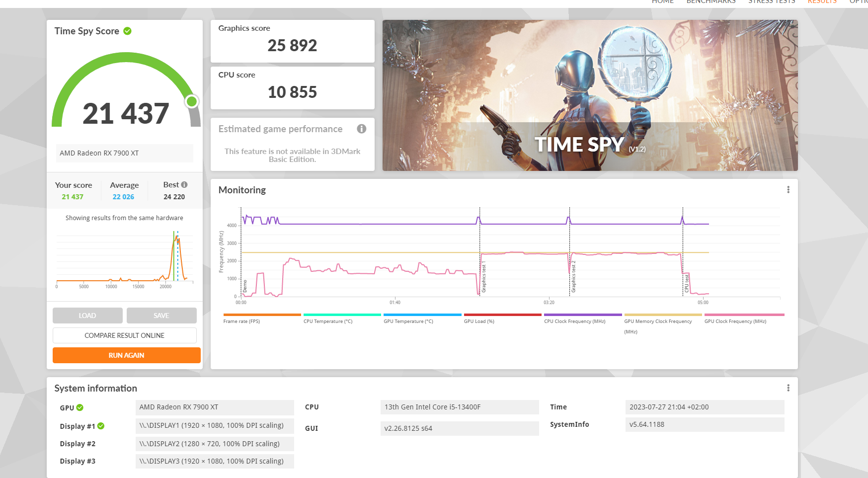Screen dimensions: 868x478
Task: Click the Display #3 label
Action: pos(78,461)
